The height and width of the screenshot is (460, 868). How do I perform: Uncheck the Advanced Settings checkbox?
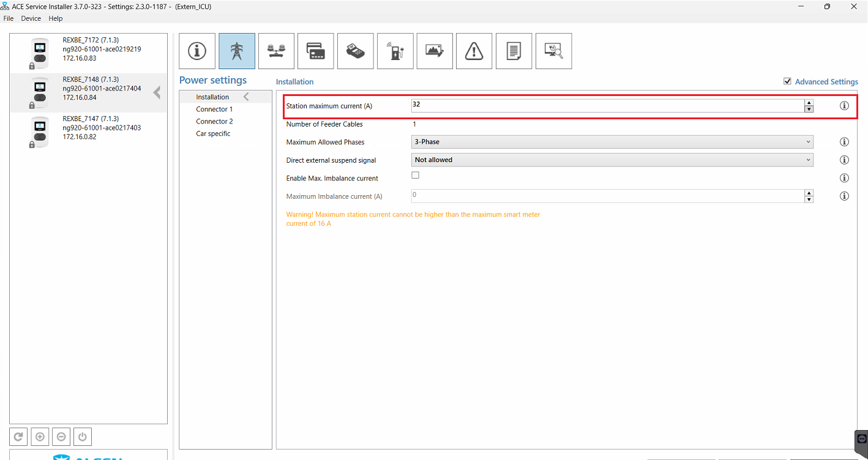point(787,81)
